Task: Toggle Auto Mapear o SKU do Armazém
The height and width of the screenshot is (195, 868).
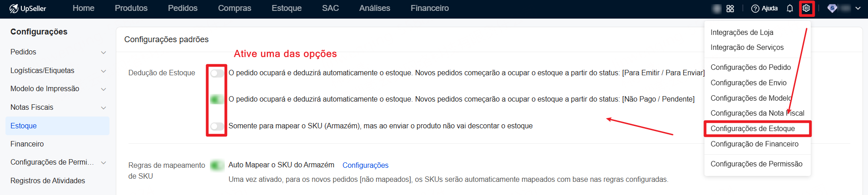Action: pyautogui.click(x=217, y=165)
